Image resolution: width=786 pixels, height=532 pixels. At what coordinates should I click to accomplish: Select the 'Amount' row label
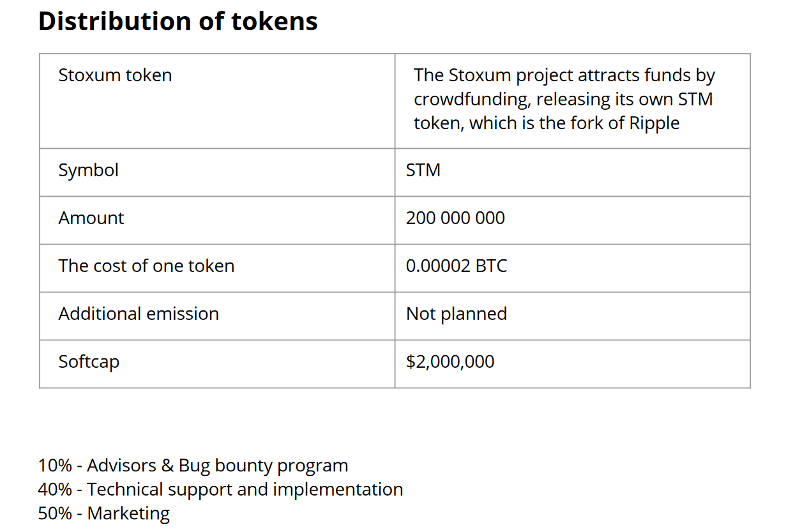pos(91,218)
